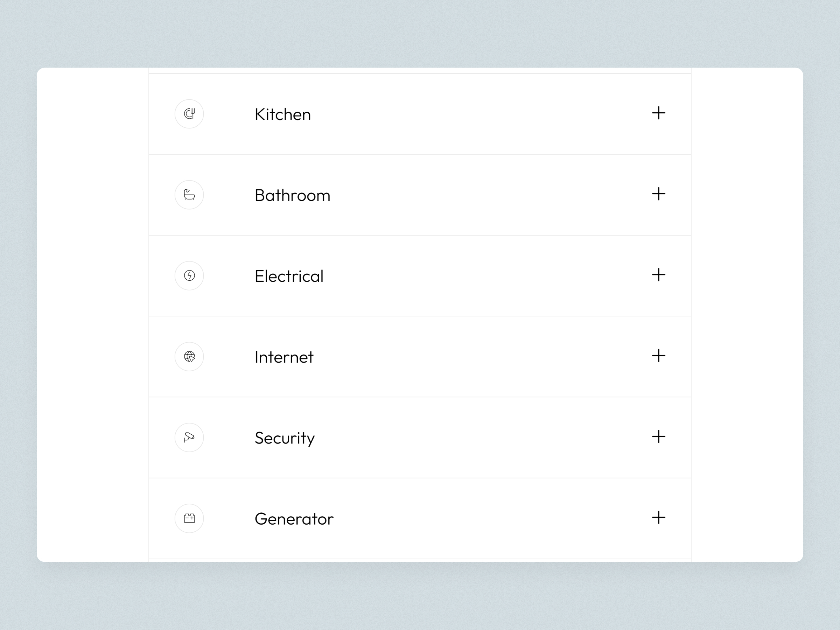Screen dimensions: 840x630
Task: Click the Internet heading text
Action: 284,357
